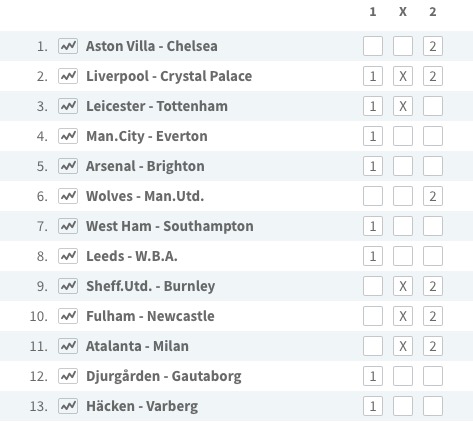Open statistics chart icon for Fulham - Newcastle
Image resolution: width=473 pixels, height=448 pixels.
coord(68,316)
